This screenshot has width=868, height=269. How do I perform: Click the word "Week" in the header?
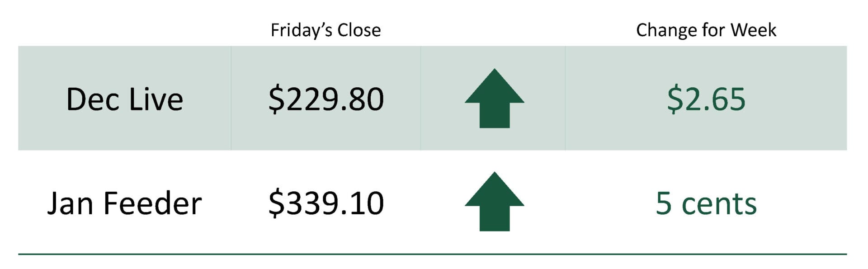(x=754, y=30)
